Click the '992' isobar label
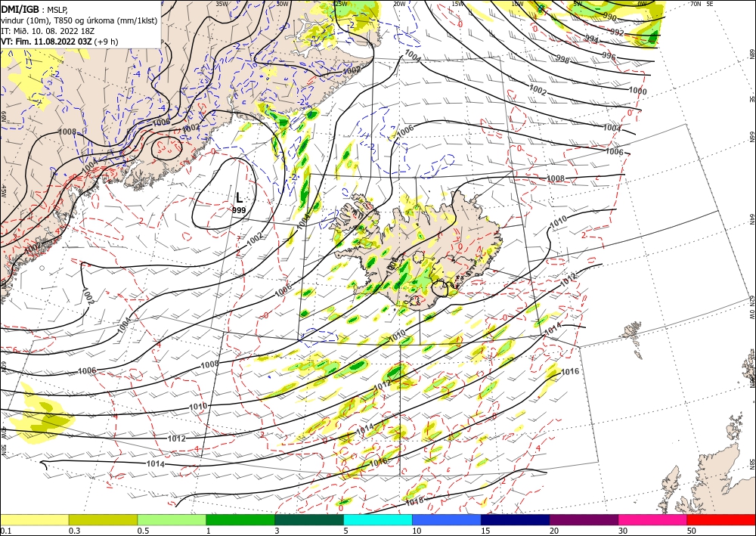 [617, 33]
